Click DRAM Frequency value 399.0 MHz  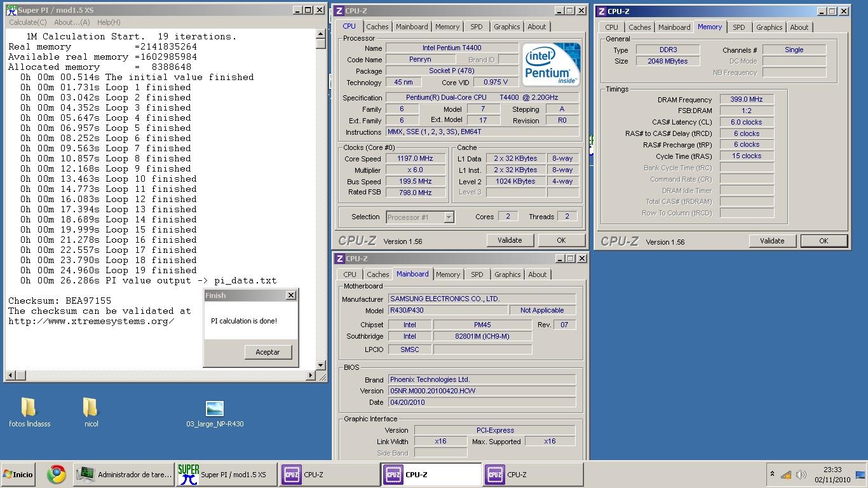(747, 99)
